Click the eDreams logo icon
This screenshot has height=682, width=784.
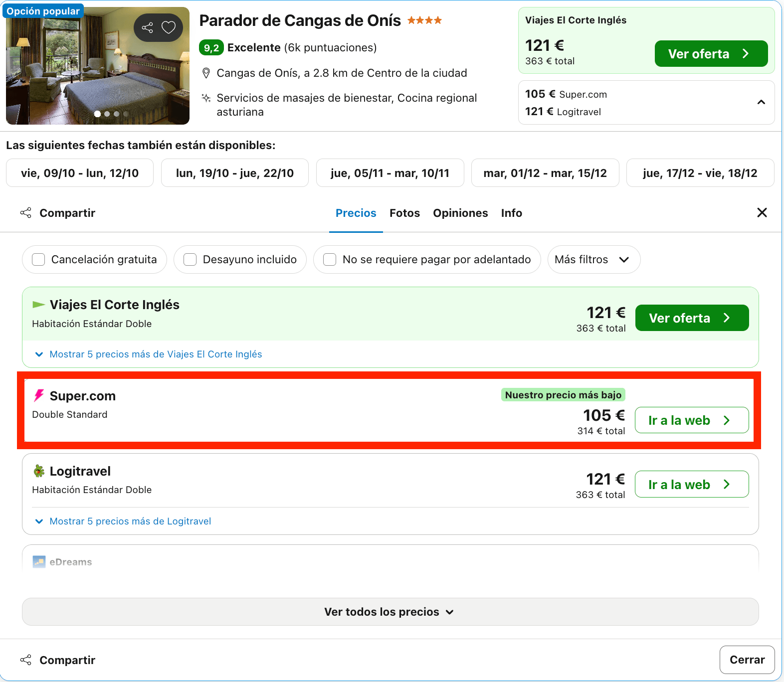pos(39,562)
